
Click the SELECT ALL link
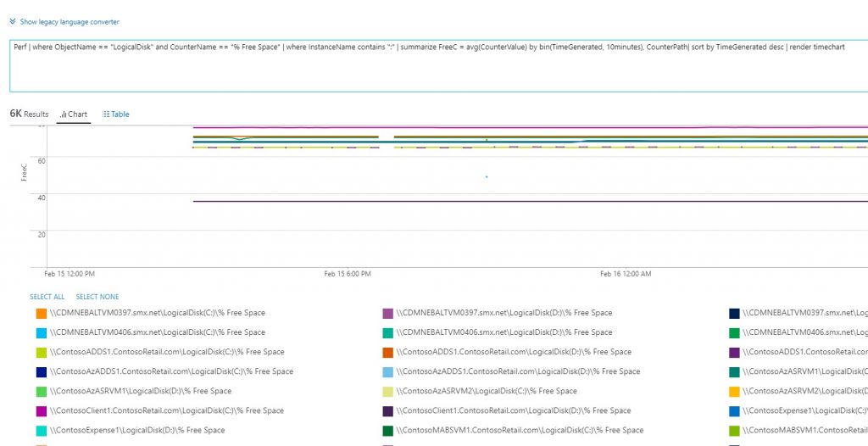47,297
